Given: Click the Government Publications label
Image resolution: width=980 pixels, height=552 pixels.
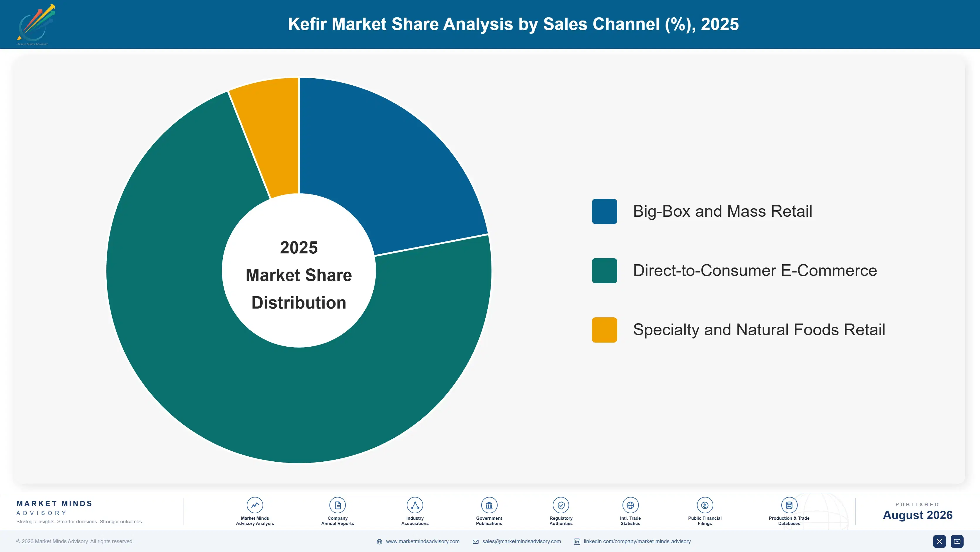Looking at the screenshot, I should [489, 521].
